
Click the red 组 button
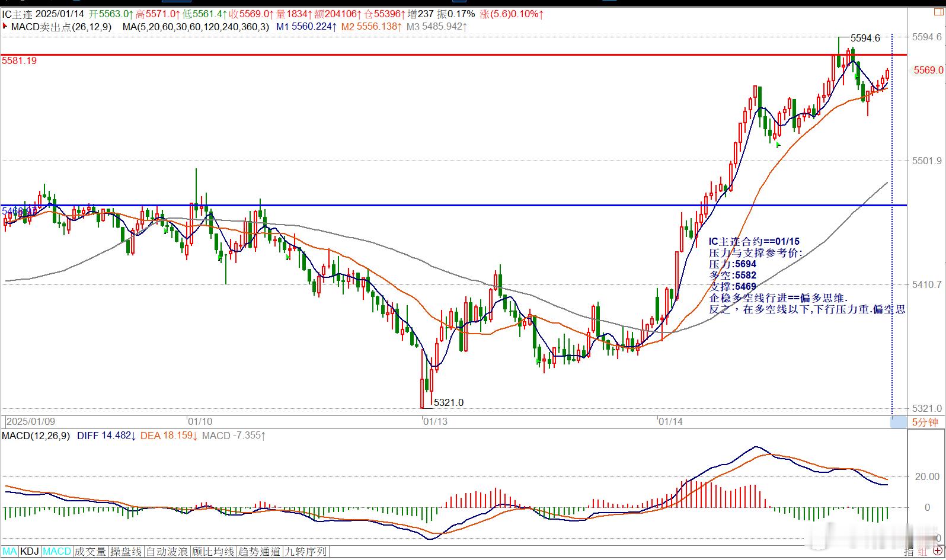coord(922,552)
